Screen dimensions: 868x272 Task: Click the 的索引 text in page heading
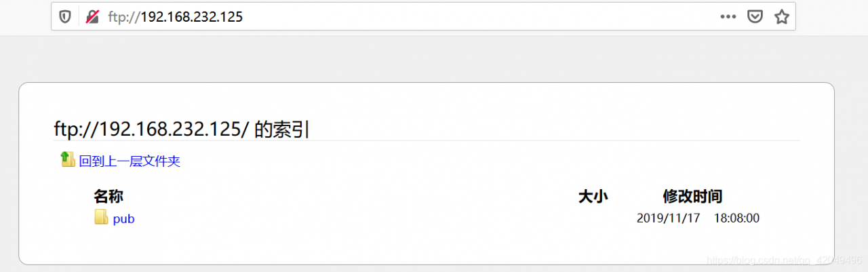coord(281,130)
